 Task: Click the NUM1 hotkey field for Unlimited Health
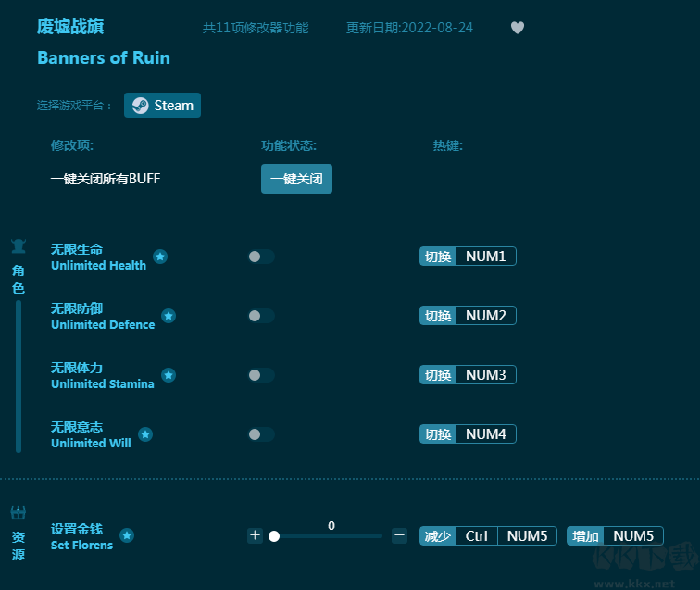pyautogui.click(x=485, y=257)
